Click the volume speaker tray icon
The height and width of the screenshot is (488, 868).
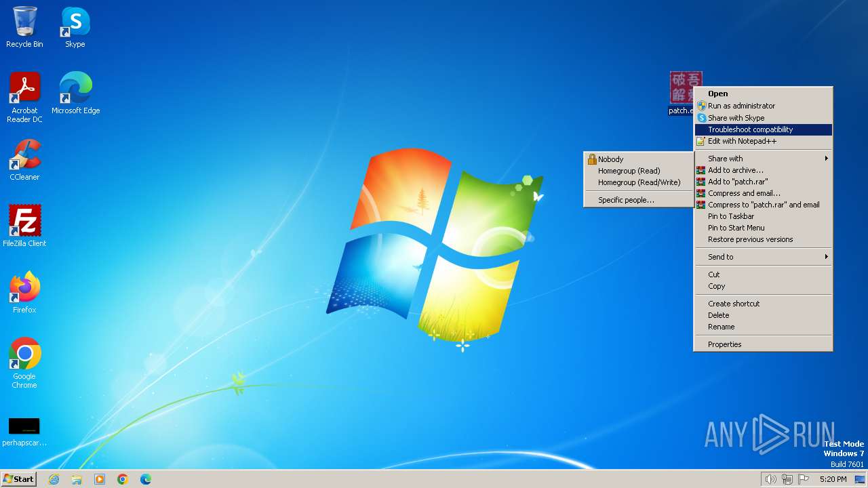770,479
